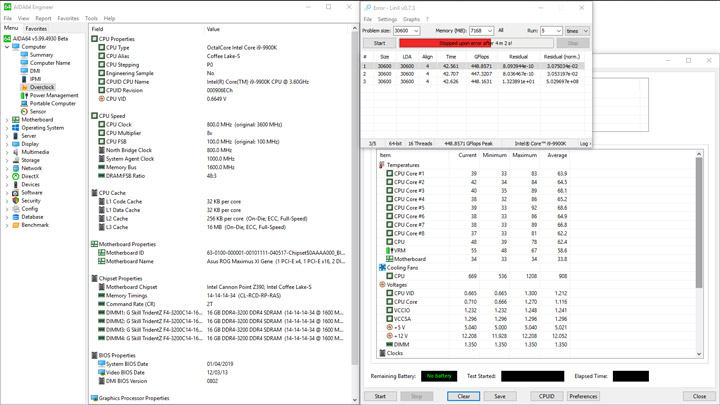Click the sensor list vertical scrollbar
The height and width of the screenshot is (405, 720).
699,254
